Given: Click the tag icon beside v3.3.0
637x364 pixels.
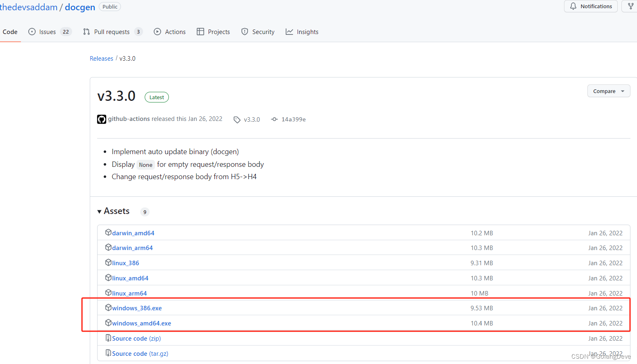Looking at the screenshot, I should pyautogui.click(x=237, y=120).
